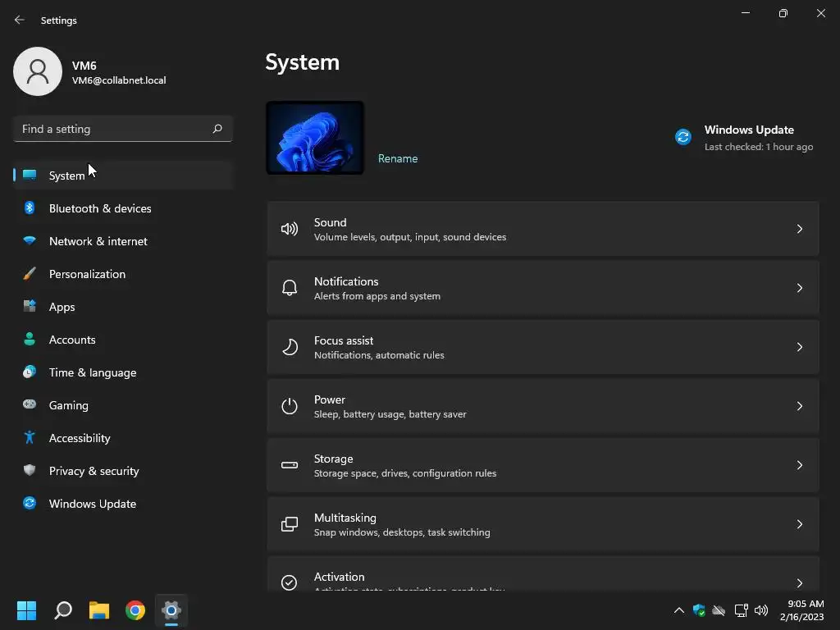Select System in the sidebar
The height and width of the screenshot is (630, 840).
[x=123, y=176]
